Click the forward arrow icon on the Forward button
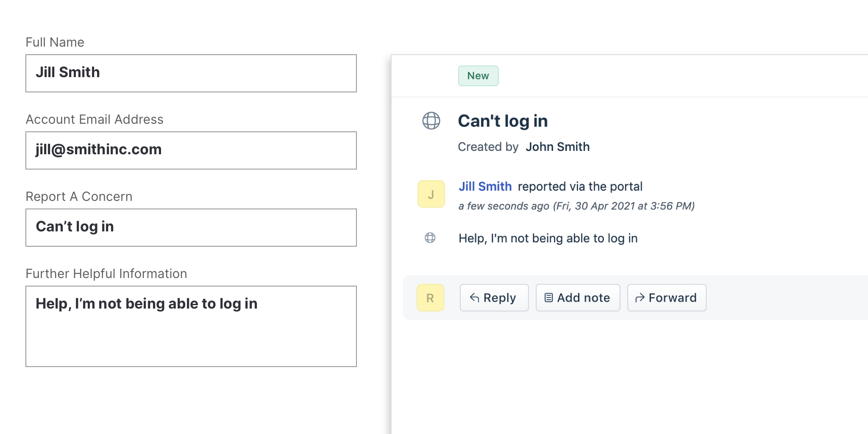This screenshot has height=434, width=868. click(x=640, y=298)
